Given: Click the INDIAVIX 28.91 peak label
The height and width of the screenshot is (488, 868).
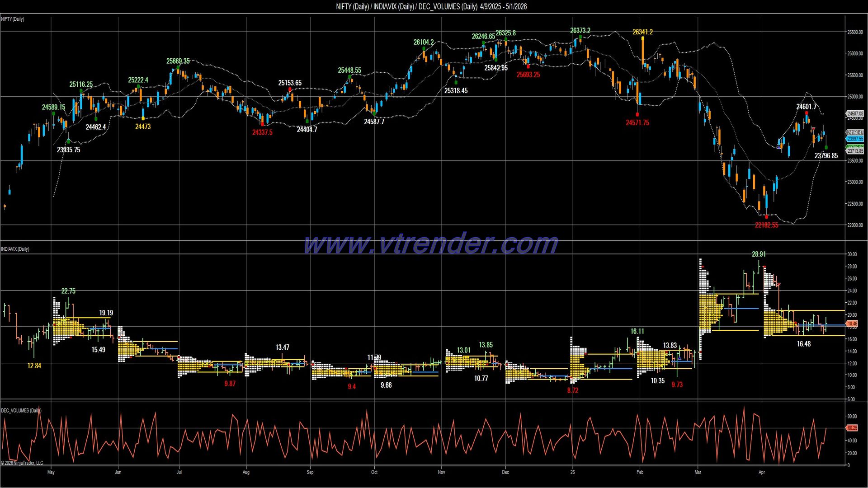Looking at the screenshot, I should point(759,254).
